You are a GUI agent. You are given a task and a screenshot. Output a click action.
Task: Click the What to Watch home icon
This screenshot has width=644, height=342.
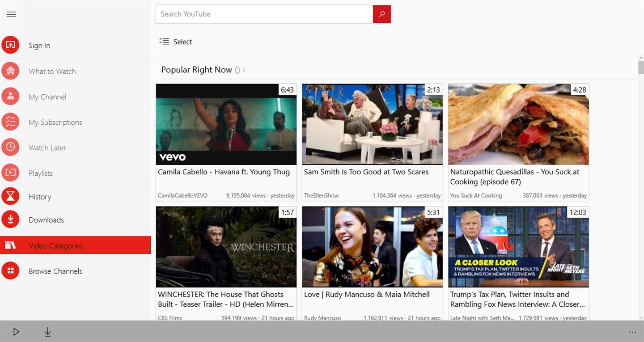tap(10, 71)
